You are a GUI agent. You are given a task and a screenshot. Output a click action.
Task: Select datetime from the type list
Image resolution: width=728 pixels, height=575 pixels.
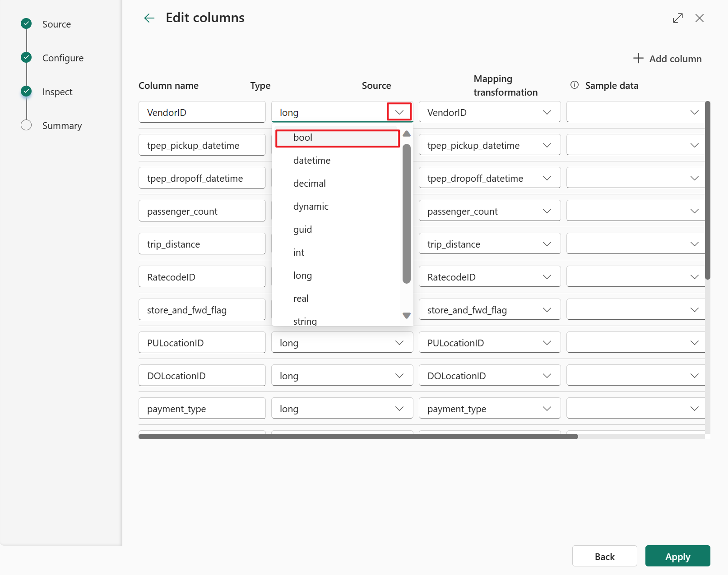[x=338, y=161]
